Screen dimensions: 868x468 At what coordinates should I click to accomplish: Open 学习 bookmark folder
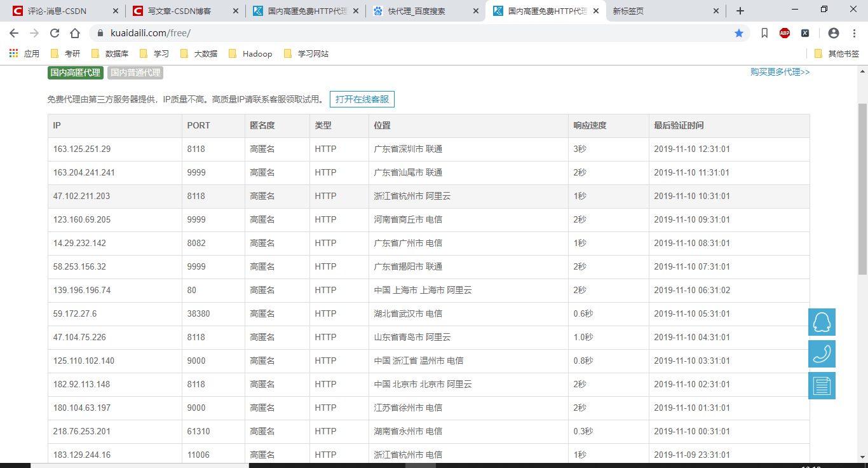(x=154, y=53)
